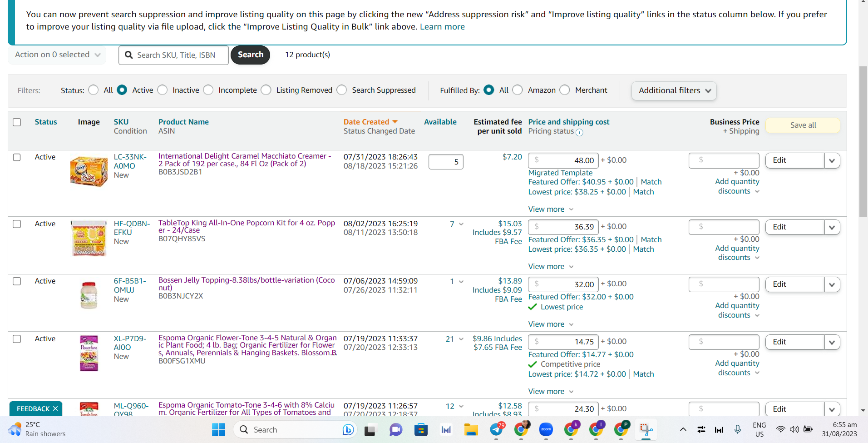The height and width of the screenshot is (443, 868).
Task: Open Edit dropdown arrow for Bossen Jelly row
Action: (832, 284)
